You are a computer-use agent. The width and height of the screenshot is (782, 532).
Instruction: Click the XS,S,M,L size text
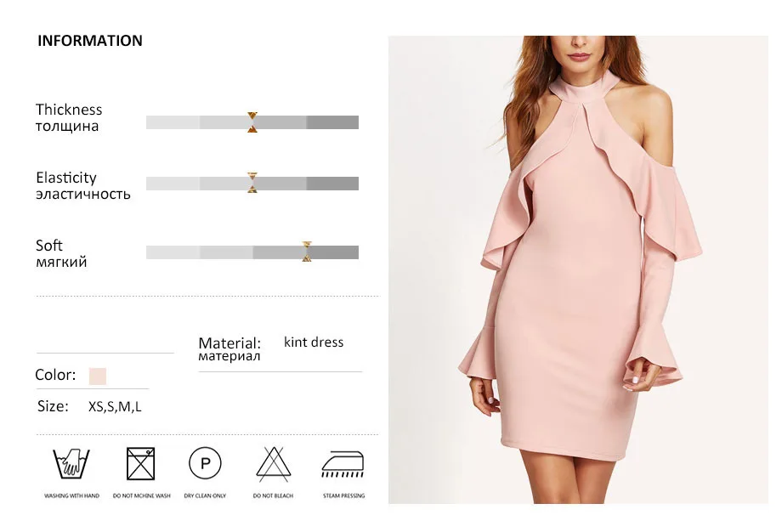115,407
